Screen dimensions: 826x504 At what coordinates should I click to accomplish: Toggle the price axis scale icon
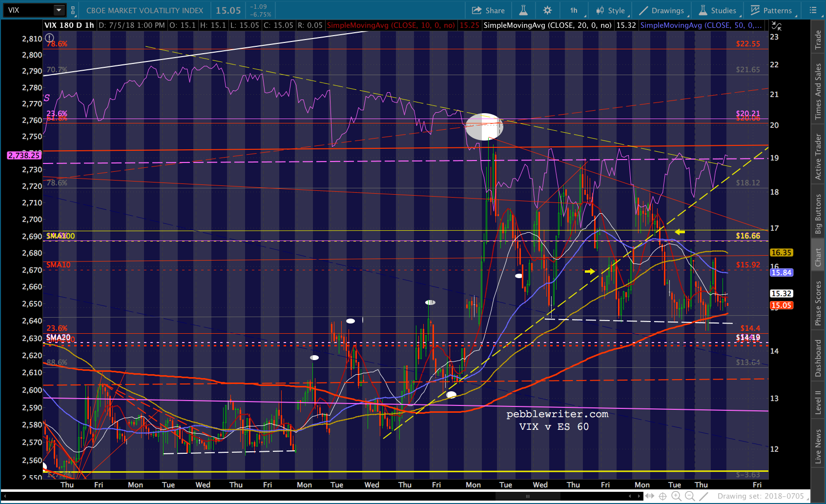[776, 26]
